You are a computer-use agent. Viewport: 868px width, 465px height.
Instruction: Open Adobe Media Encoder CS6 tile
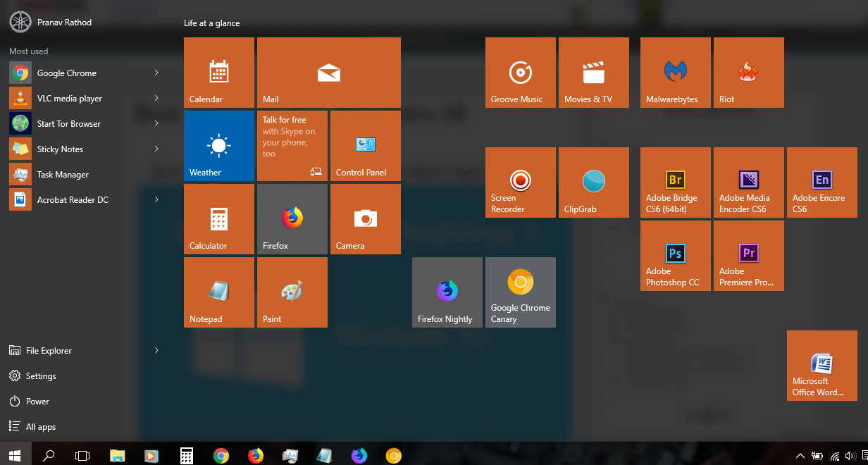click(x=749, y=182)
